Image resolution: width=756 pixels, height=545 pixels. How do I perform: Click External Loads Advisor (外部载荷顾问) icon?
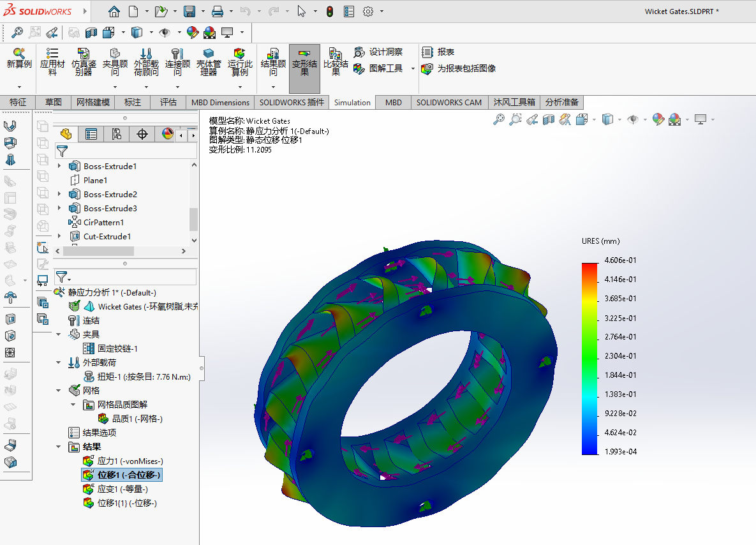pos(146,63)
